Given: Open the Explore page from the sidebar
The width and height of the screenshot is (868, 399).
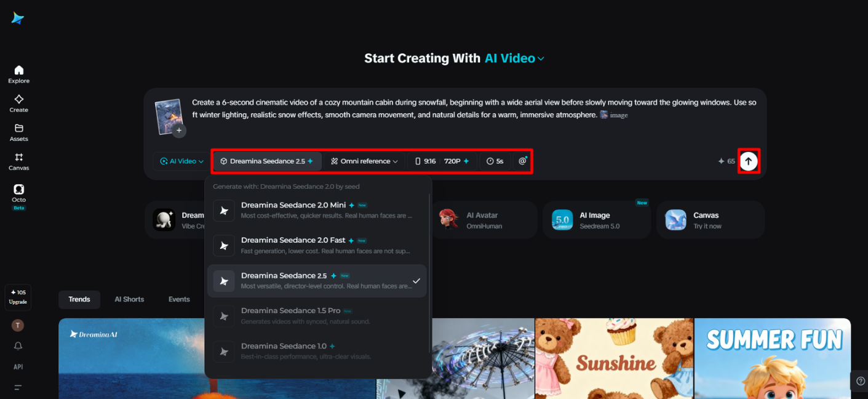Looking at the screenshot, I should pos(18,75).
